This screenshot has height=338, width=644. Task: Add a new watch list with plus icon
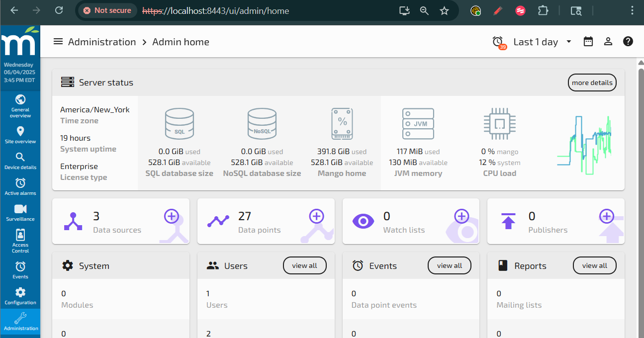[x=461, y=216]
